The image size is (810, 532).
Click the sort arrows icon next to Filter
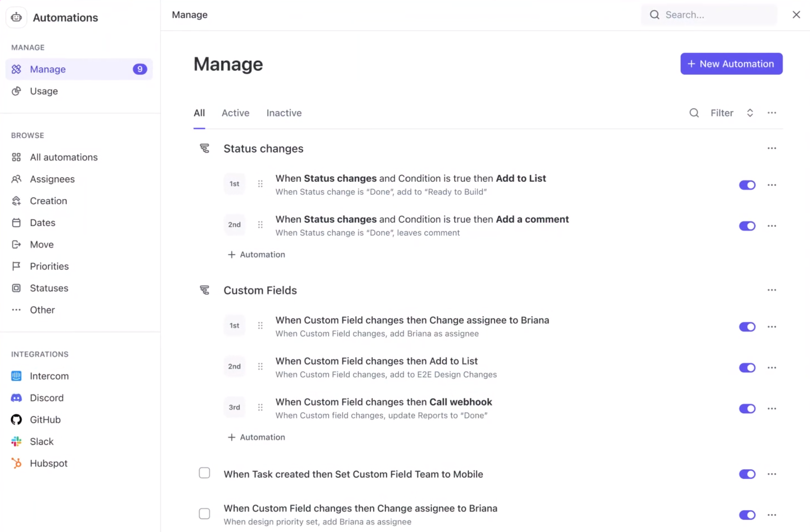coord(750,113)
